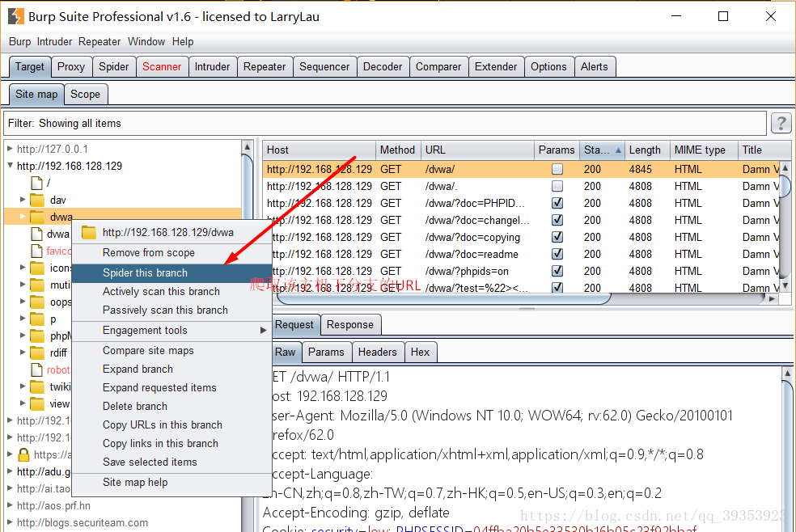The height and width of the screenshot is (532, 796).
Task: Toggle Params checkbox for ?doc=copying row
Action: (557, 237)
